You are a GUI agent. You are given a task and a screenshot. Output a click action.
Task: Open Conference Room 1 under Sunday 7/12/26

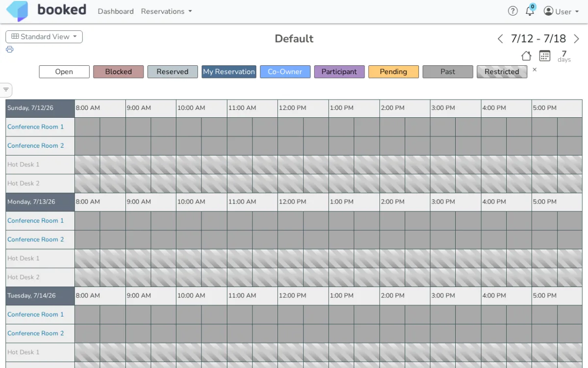36,127
